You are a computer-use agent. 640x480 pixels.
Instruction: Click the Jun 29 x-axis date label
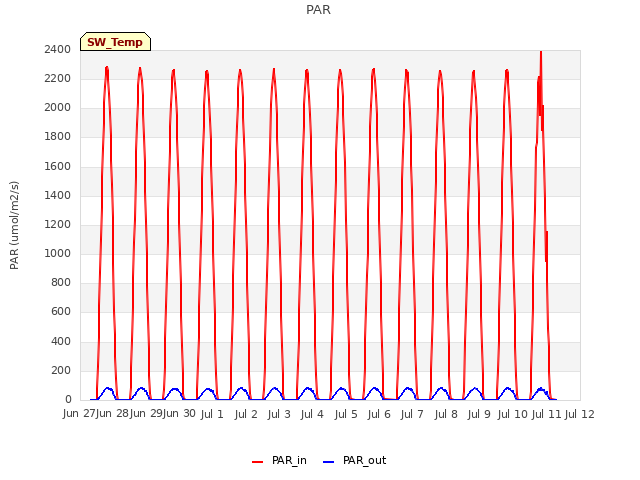pos(146,414)
